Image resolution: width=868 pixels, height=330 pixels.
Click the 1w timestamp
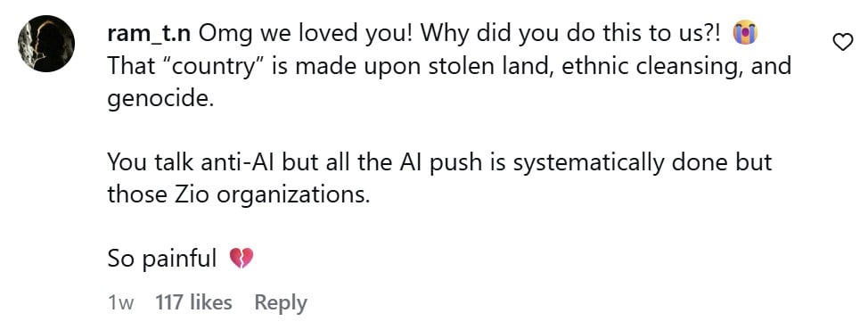pos(120,303)
